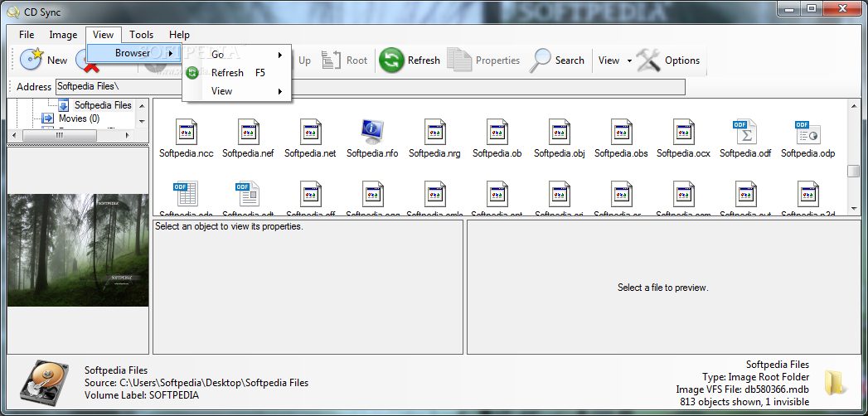Viewport: 868px width, 416px height.
Task: Click the Softpedia.obs file name
Action: pyautogui.click(x=621, y=154)
